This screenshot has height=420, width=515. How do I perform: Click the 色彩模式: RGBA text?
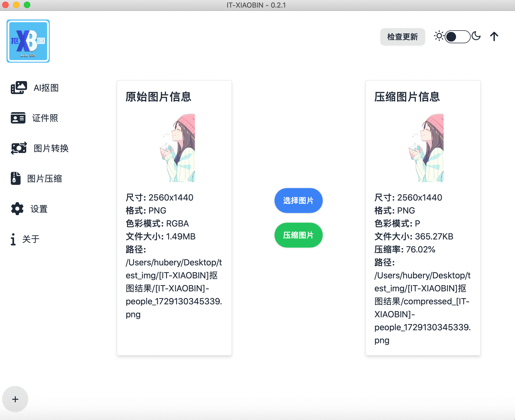157,224
